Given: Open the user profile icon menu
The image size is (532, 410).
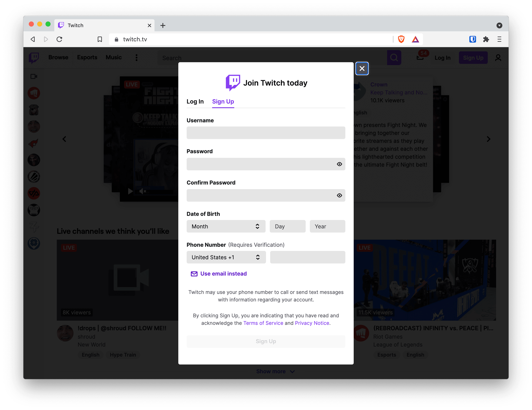Looking at the screenshot, I should point(498,58).
